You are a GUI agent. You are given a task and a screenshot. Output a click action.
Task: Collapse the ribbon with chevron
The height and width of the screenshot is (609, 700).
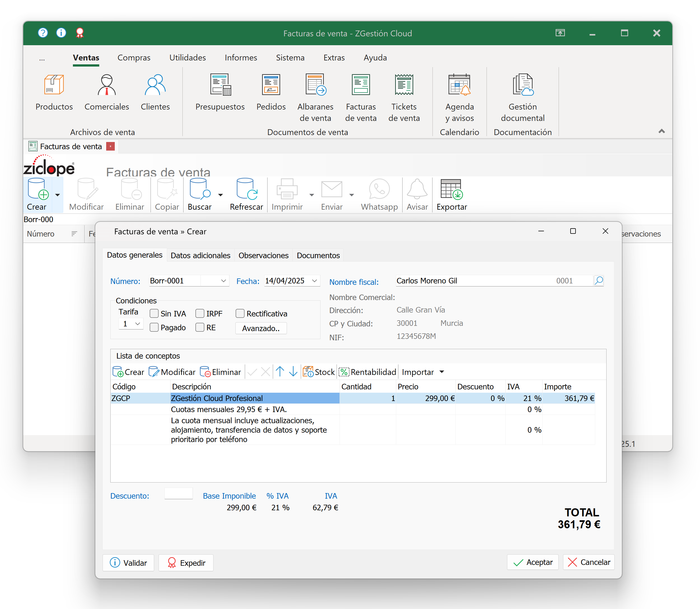click(x=661, y=131)
